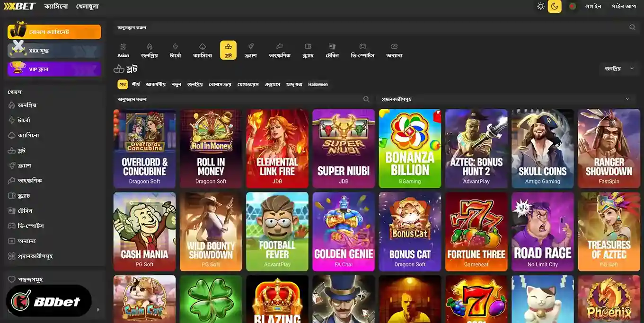Select the highlighted স্লট category in the top row
This screenshot has height=323, width=644.
228,50
